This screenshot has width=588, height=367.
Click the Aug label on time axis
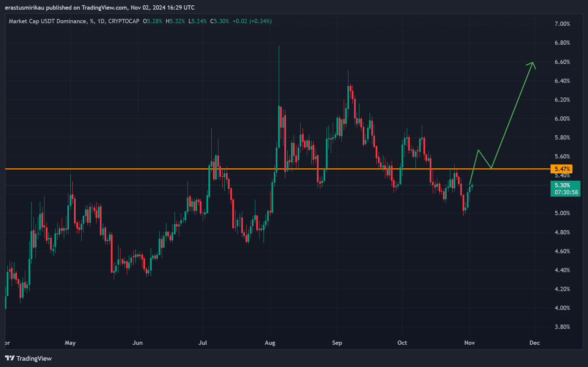click(270, 343)
